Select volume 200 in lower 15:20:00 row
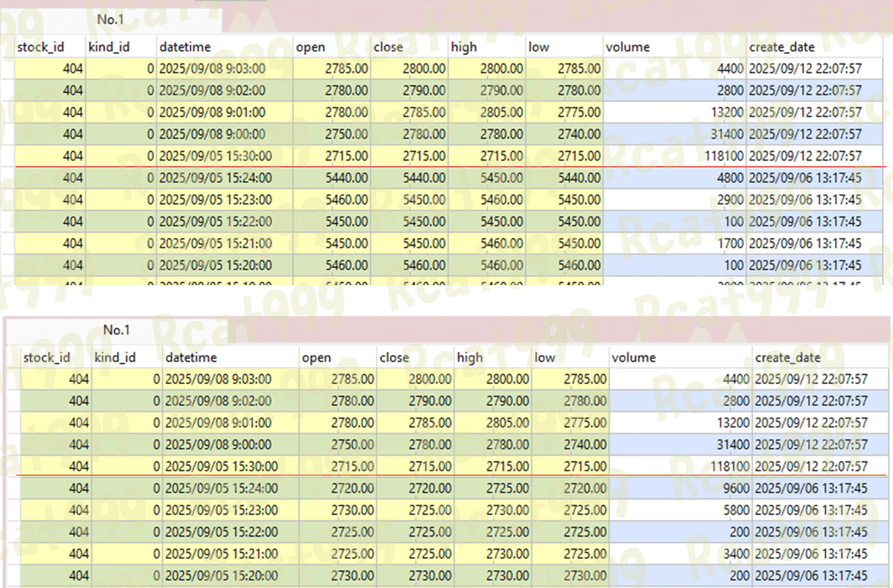893x588 pixels. 680,575
